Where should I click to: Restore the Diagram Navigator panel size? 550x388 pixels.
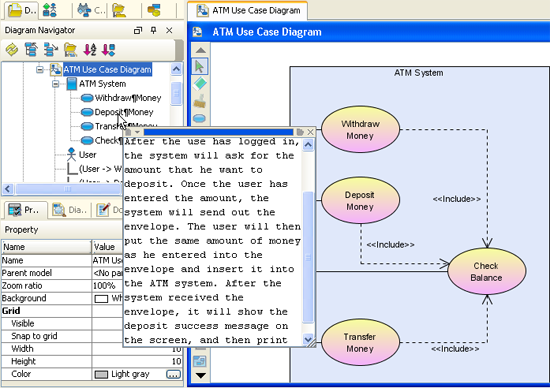click(138, 31)
